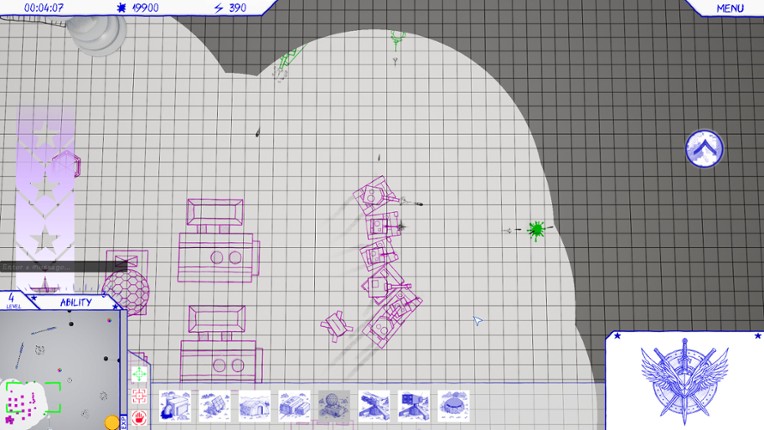764x430 pixels.
Task: Select the fourth build bar structure icon
Action: [294, 406]
